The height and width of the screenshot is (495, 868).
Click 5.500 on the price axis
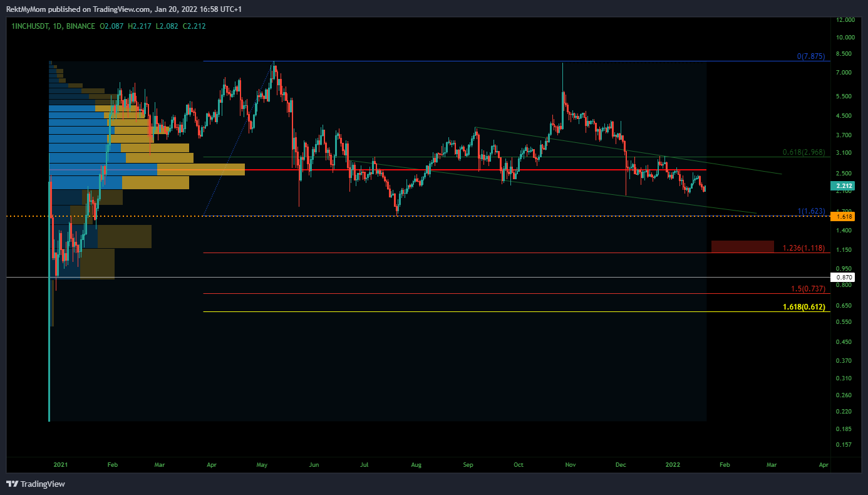845,96
